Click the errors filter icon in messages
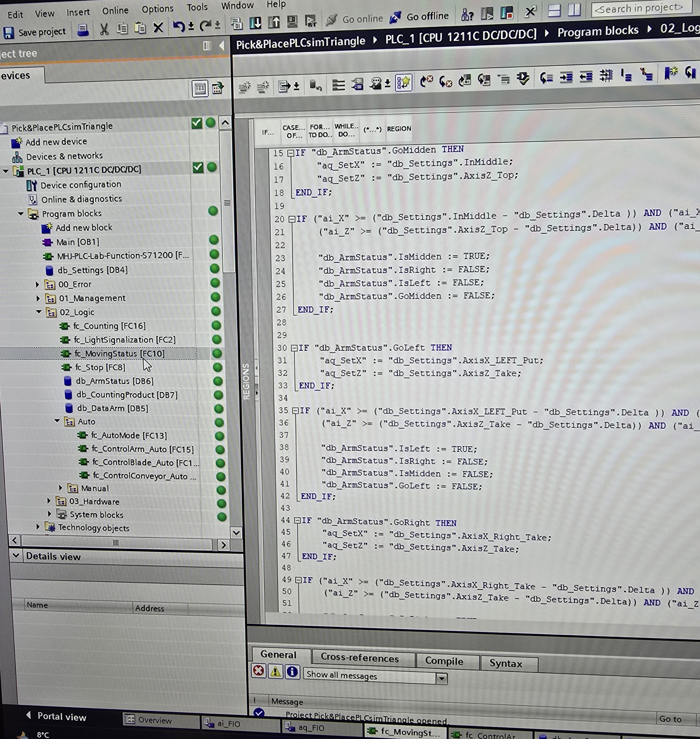The width and height of the screenshot is (700, 739). (258, 671)
